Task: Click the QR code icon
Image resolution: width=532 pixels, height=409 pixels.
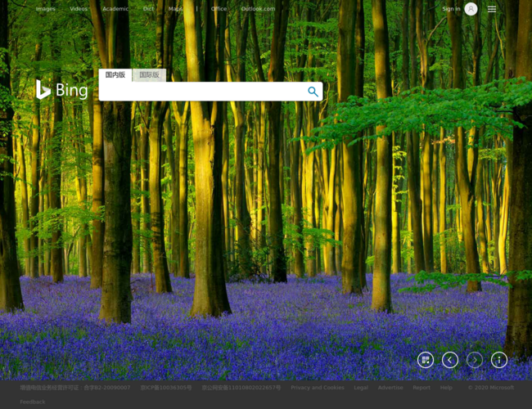Action: click(426, 360)
